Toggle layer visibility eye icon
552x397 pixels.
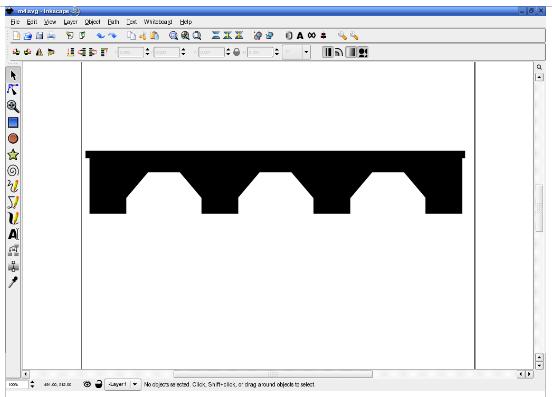(x=87, y=384)
